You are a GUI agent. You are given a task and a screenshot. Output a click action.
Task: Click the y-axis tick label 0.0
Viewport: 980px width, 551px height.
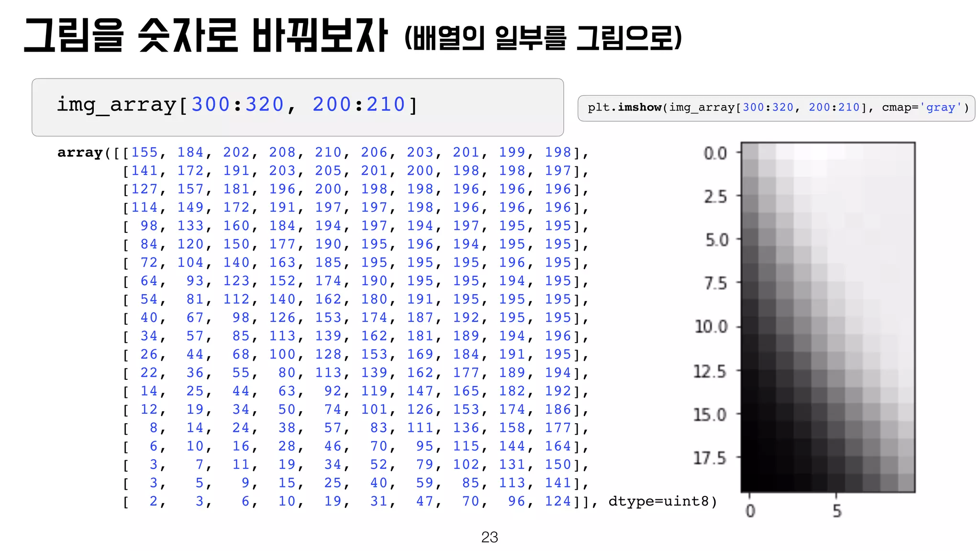click(x=715, y=154)
